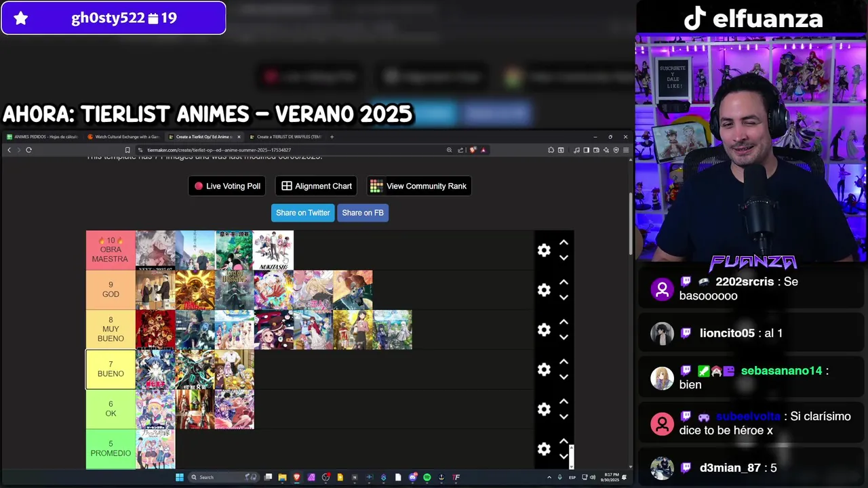Open Discord from taskbar
The image size is (868, 488).
(412, 477)
